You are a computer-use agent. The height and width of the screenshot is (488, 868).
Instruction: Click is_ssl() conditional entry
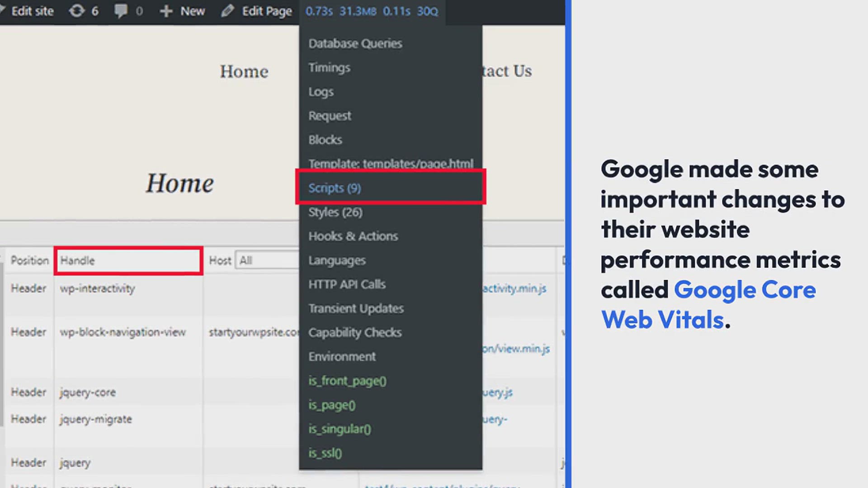325,453
